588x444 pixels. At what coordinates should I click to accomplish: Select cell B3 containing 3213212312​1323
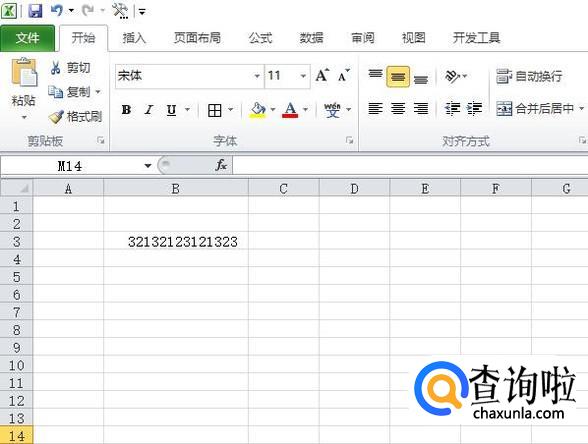tap(176, 242)
